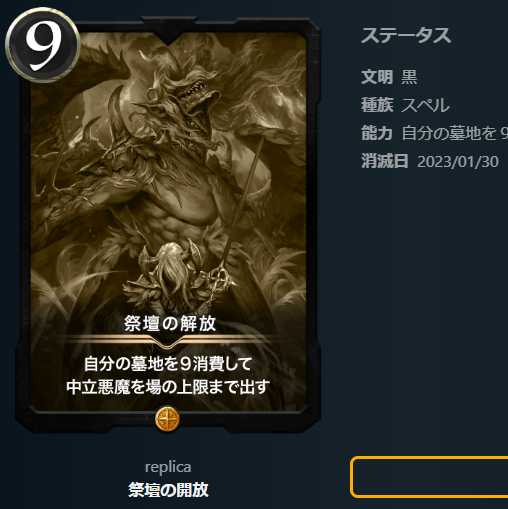508x509 pixels.
Task: Click the orange-bordered empty box
Action: point(429,477)
